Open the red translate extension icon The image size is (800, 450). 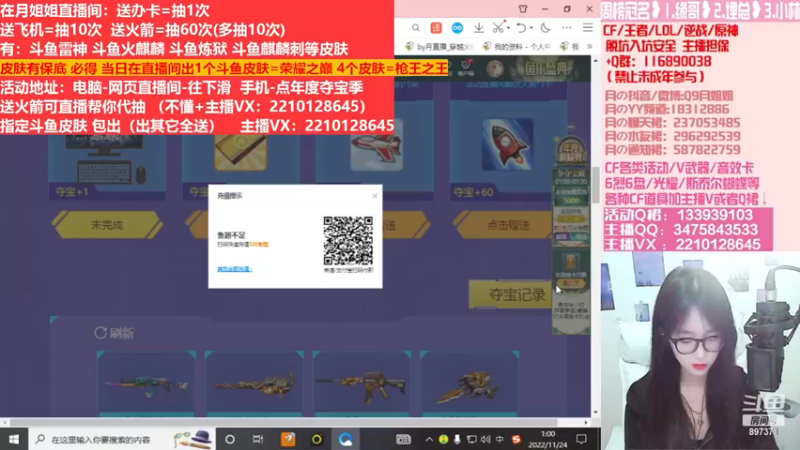pos(436,28)
